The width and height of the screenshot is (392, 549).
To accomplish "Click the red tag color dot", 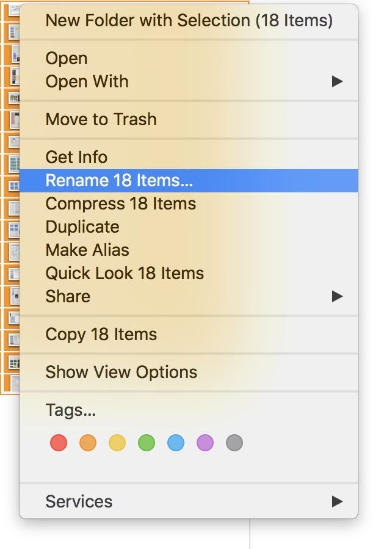I will (x=59, y=443).
